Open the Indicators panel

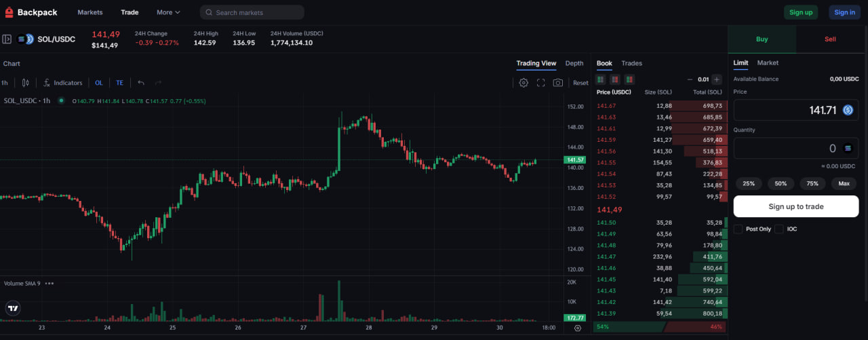62,83
